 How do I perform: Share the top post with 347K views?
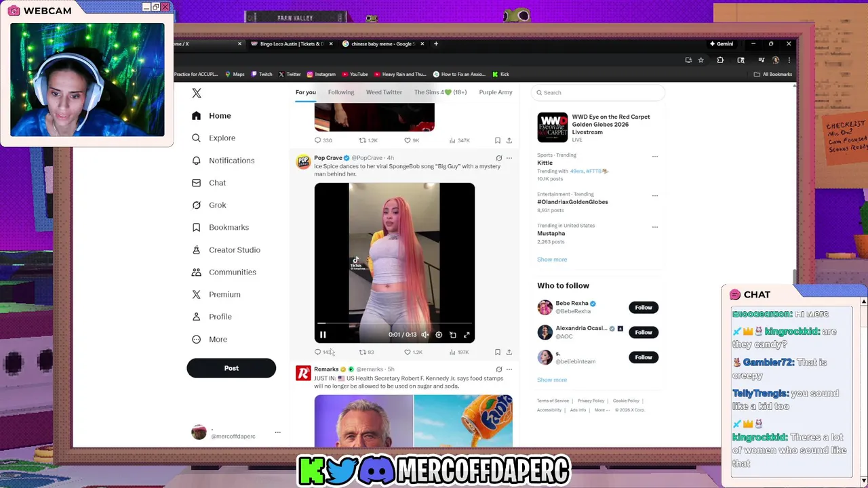point(509,140)
